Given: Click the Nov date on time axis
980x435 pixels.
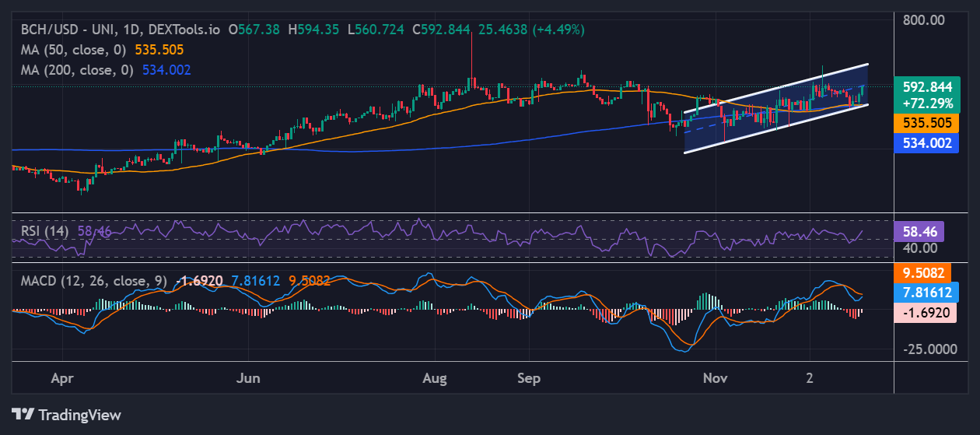Looking at the screenshot, I should (x=715, y=377).
